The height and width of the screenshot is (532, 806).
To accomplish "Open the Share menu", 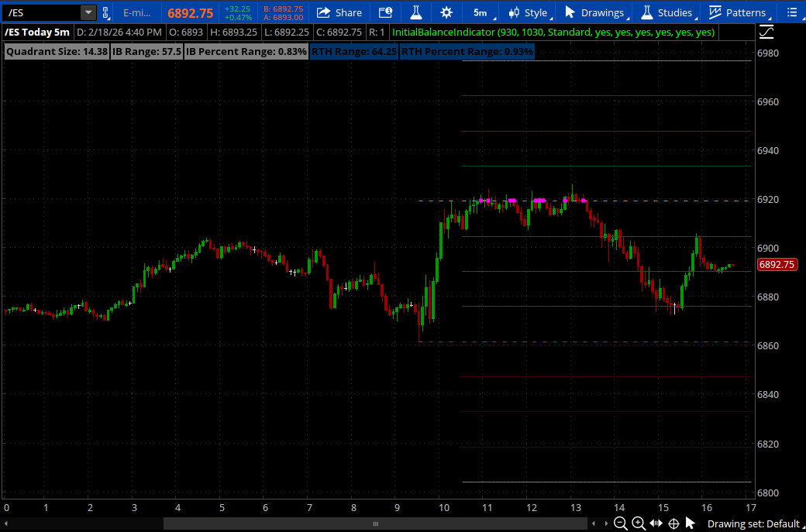I will [339, 12].
